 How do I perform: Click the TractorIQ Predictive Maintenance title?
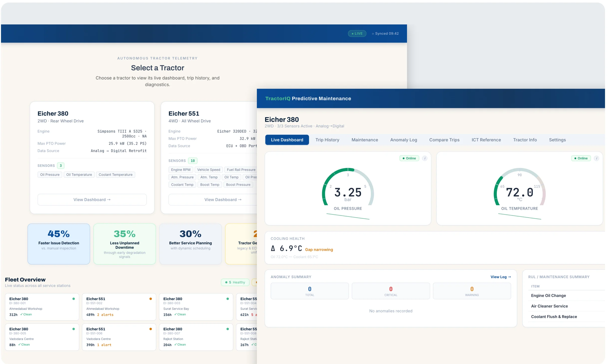(308, 98)
